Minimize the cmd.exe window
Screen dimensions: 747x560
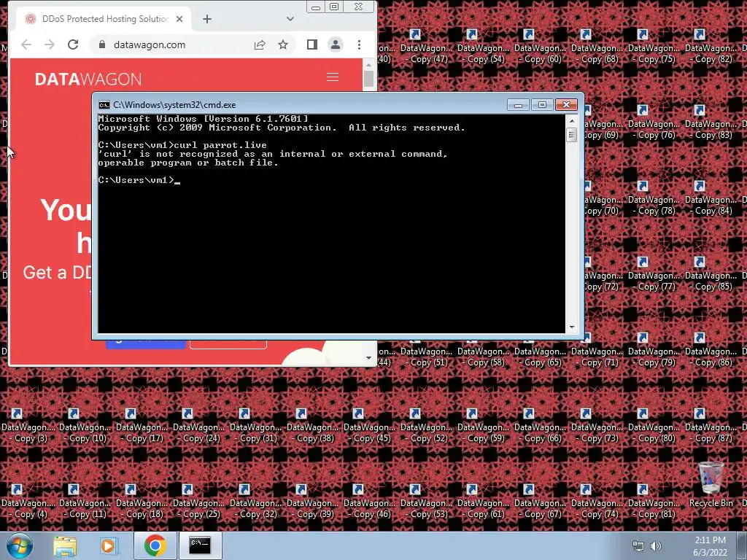518,105
